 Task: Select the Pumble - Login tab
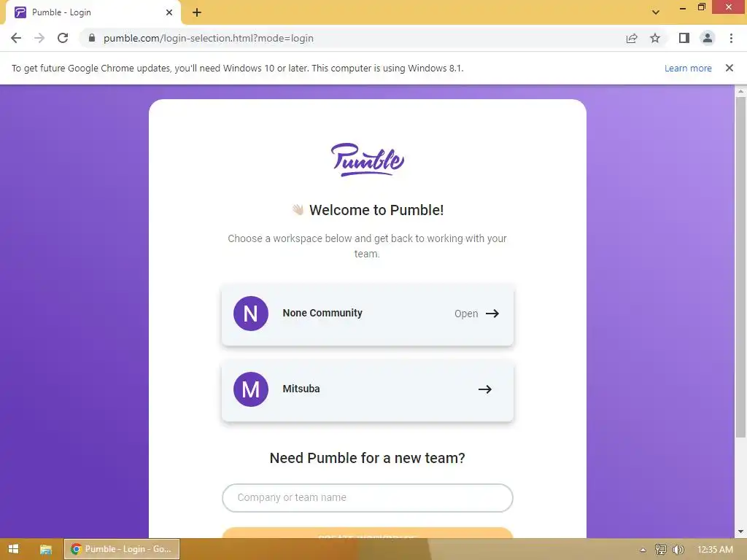(94, 12)
